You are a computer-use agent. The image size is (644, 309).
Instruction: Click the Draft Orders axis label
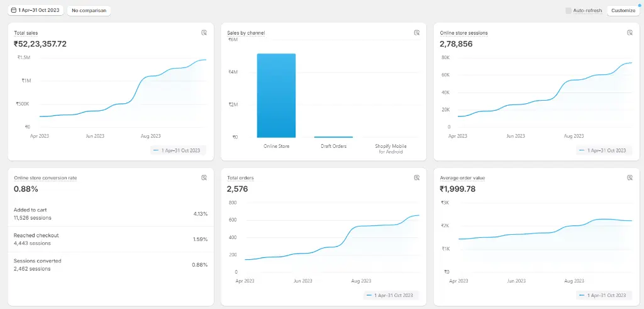(x=333, y=146)
